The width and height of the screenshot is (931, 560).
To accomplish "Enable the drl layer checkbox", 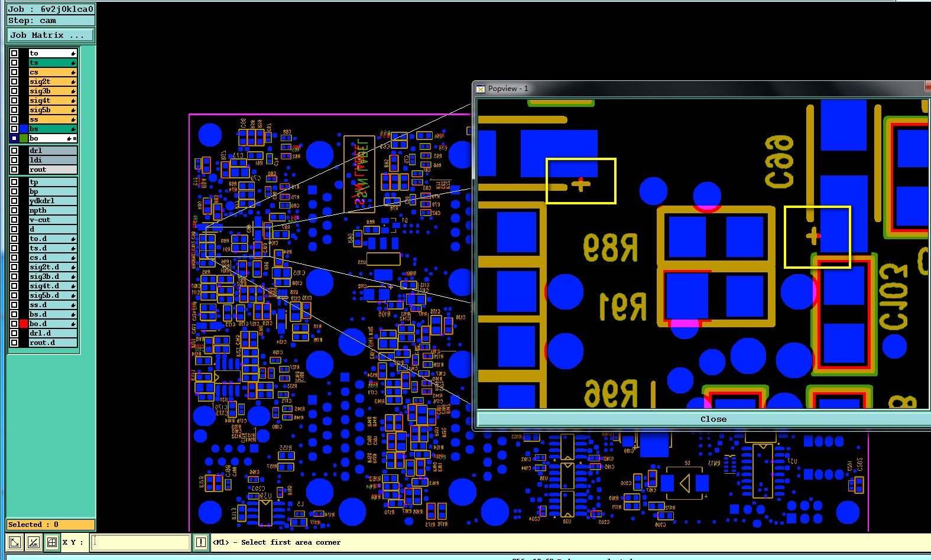I will coord(14,151).
